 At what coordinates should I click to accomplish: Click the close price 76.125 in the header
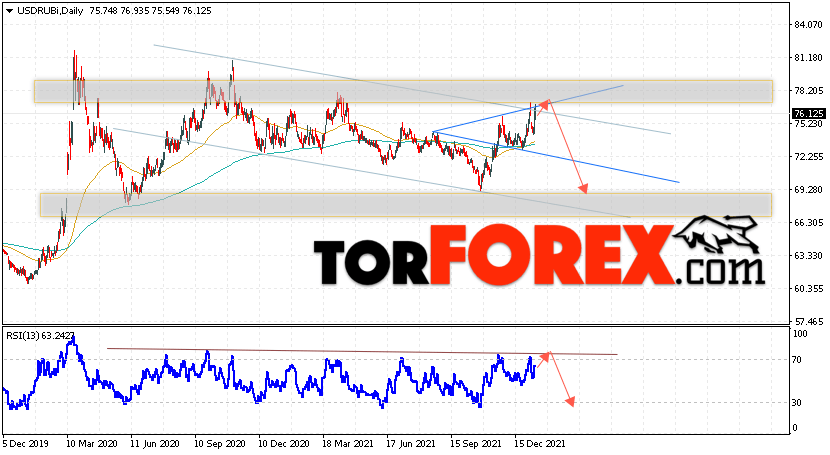[x=197, y=11]
